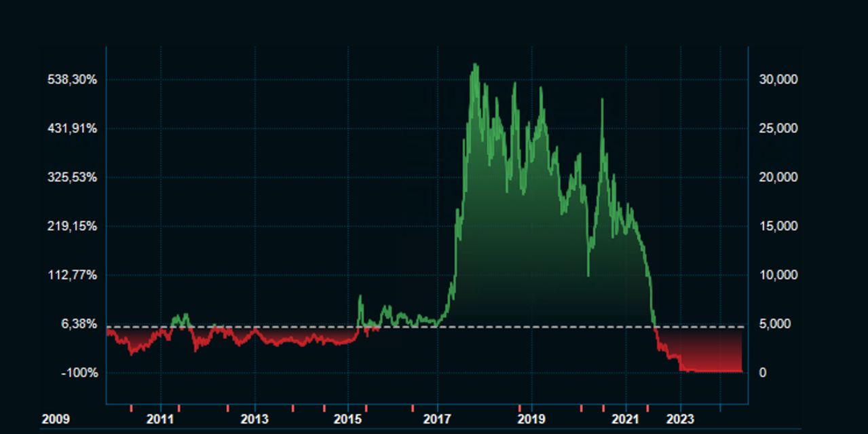Select the red marker just after 2015
The height and width of the screenshot is (434, 868).
366,407
